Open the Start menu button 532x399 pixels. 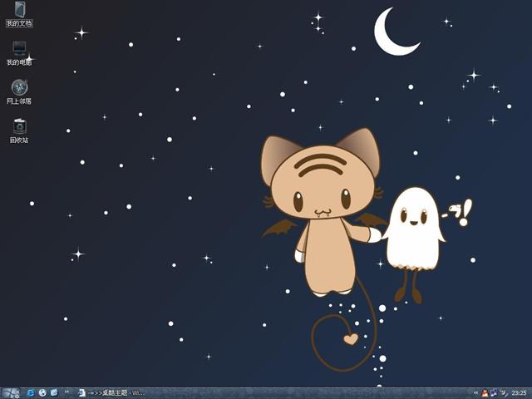click(11, 392)
